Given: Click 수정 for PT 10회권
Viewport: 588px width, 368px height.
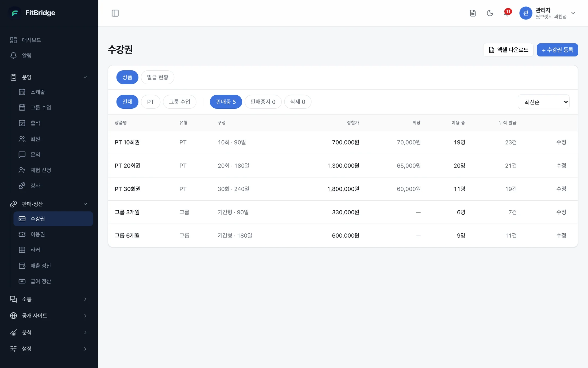Looking at the screenshot, I should click(x=561, y=142).
